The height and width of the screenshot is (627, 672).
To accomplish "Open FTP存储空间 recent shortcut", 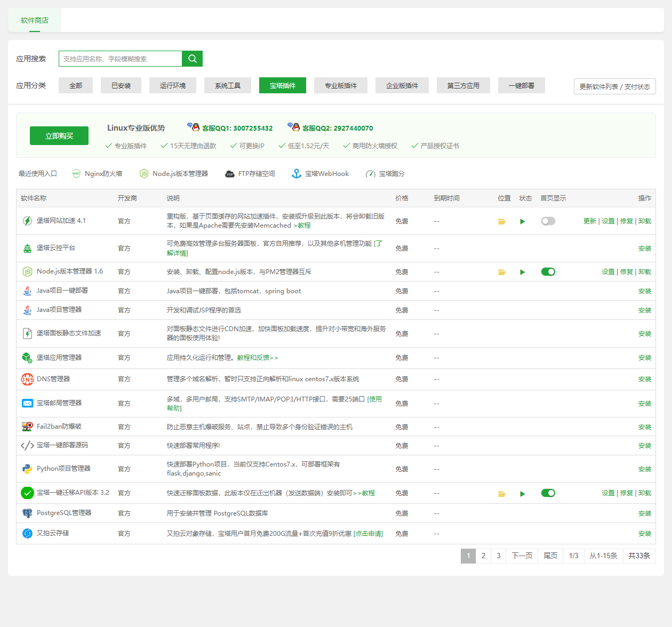I will click(x=250, y=174).
